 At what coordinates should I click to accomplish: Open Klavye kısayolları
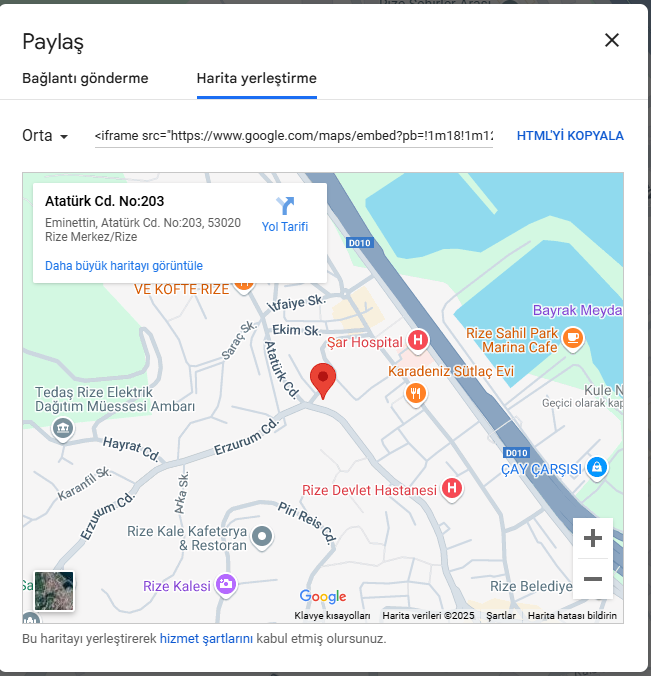click(x=332, y=616)
